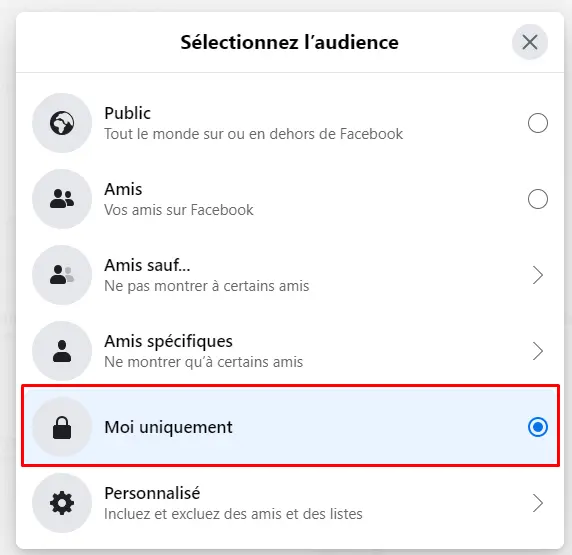Click the single-person Amis spécifiques icon

click(x=62, y=351)
